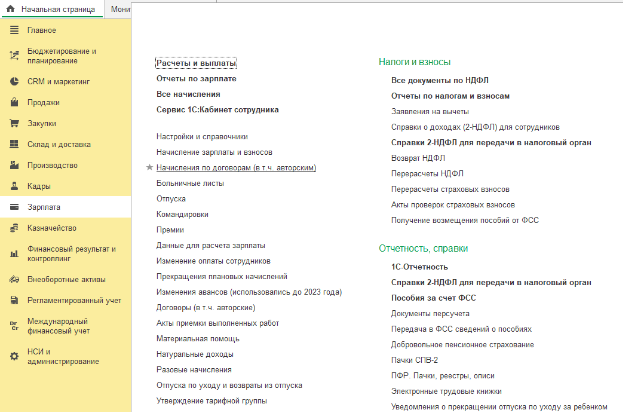Open Электронные трудовые книжки
This screenshot has width=624, height=412.
pos(446,391)
